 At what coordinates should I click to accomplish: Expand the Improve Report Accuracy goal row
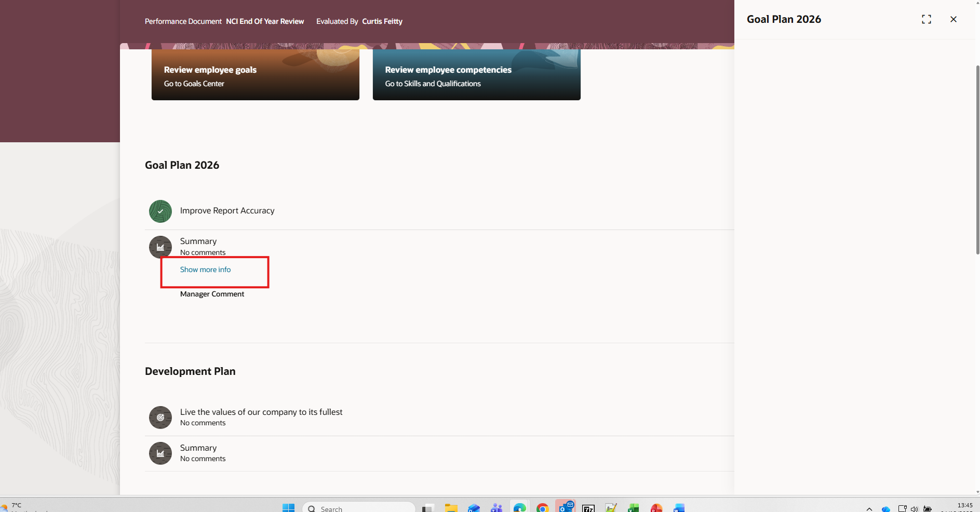click(227, 211)
